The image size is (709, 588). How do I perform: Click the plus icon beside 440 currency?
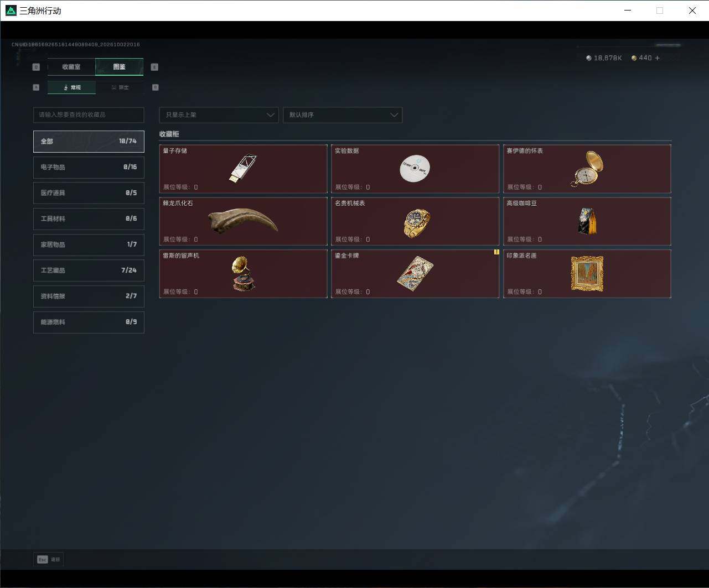658,58
